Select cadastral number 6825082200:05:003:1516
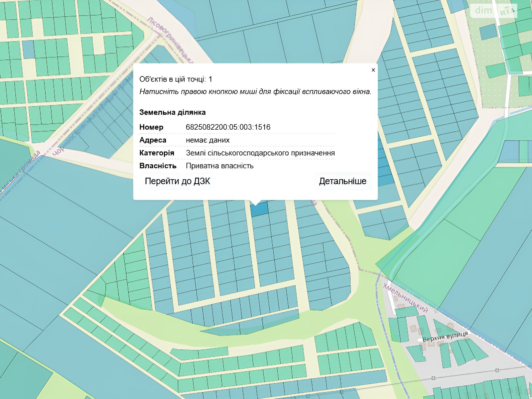Image resolution: width=532 pixels, height=399 pixels. [228, 127]
